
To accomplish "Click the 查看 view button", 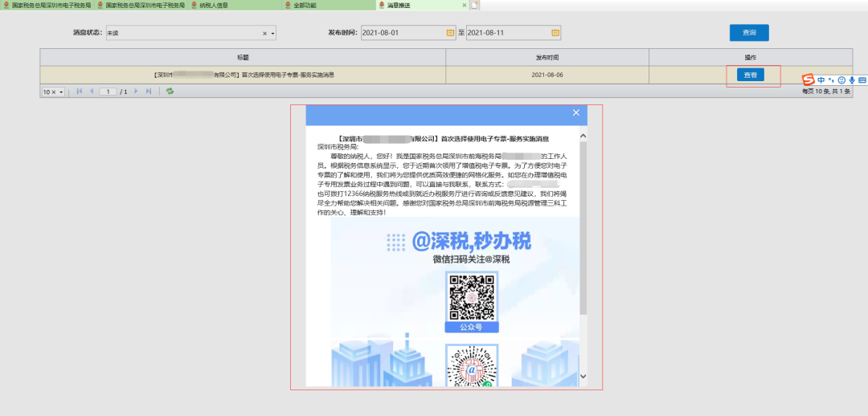I will coord(750,75).
